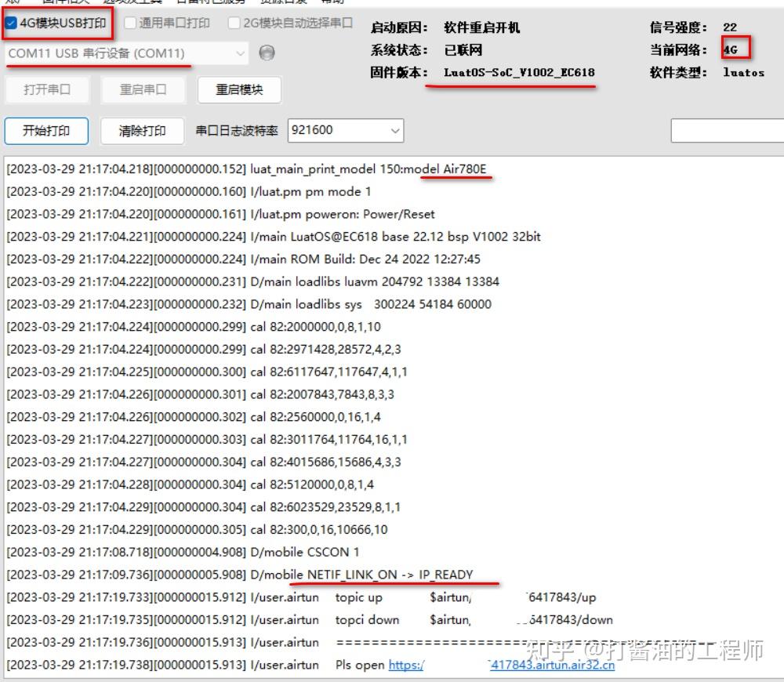Click the 开始打印 button
This screenshot has height=682, width=784.
[x=46, y=131]
